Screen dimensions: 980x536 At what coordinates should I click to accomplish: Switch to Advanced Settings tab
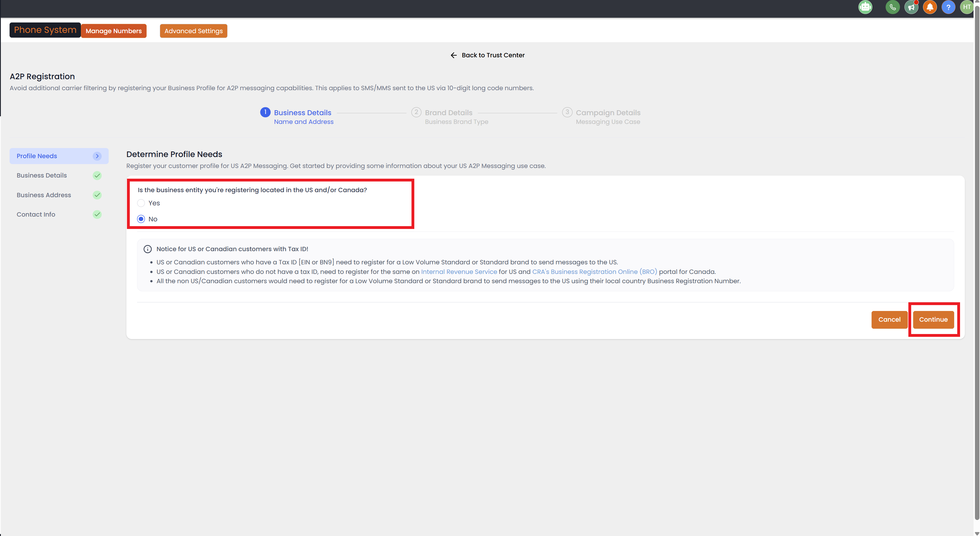(x=193, y=31)
